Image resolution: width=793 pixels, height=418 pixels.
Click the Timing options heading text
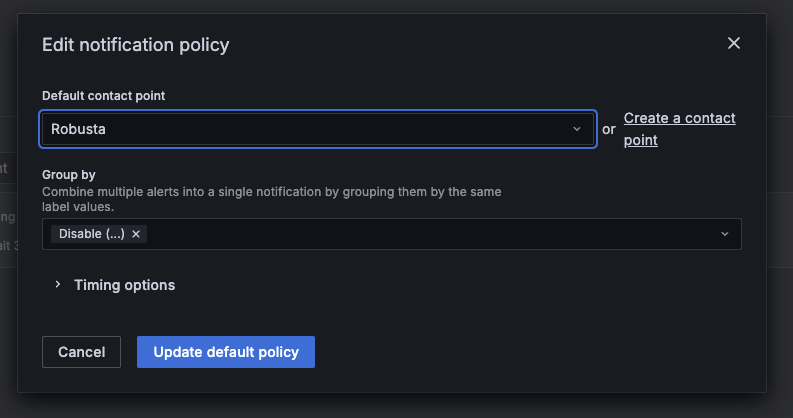(x=124, y=285)
